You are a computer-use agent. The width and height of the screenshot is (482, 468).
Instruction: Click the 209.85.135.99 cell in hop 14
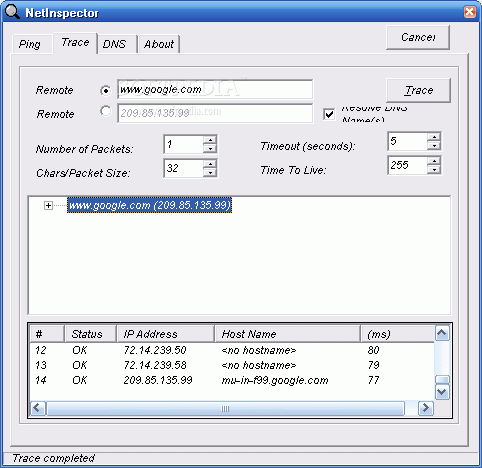tap(158, 380)
